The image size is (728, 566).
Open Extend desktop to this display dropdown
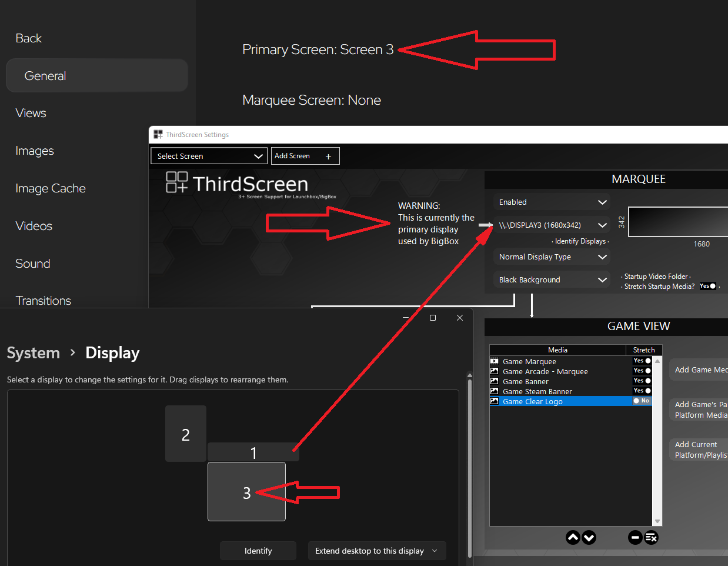click(x=377, y=551)
